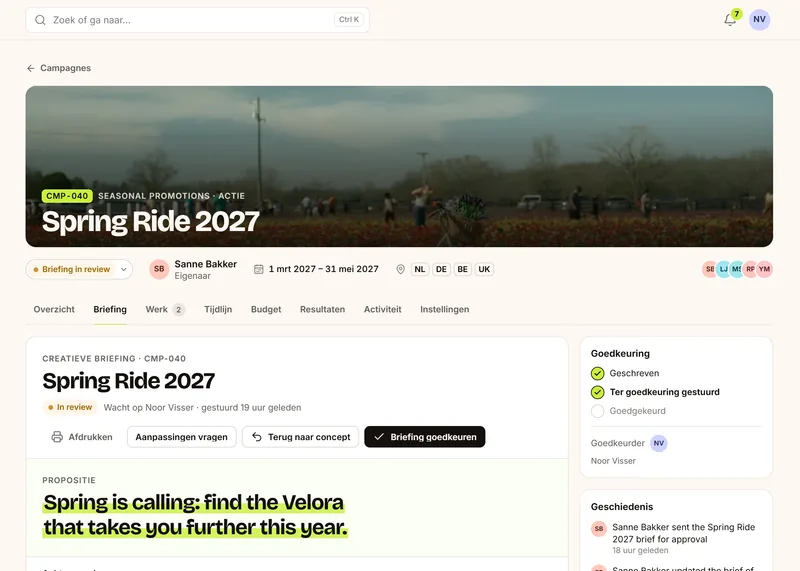This screenshot has width=800, height=571.
Task: Open SB avatar in team member stack
Action: tap(709, 269)
